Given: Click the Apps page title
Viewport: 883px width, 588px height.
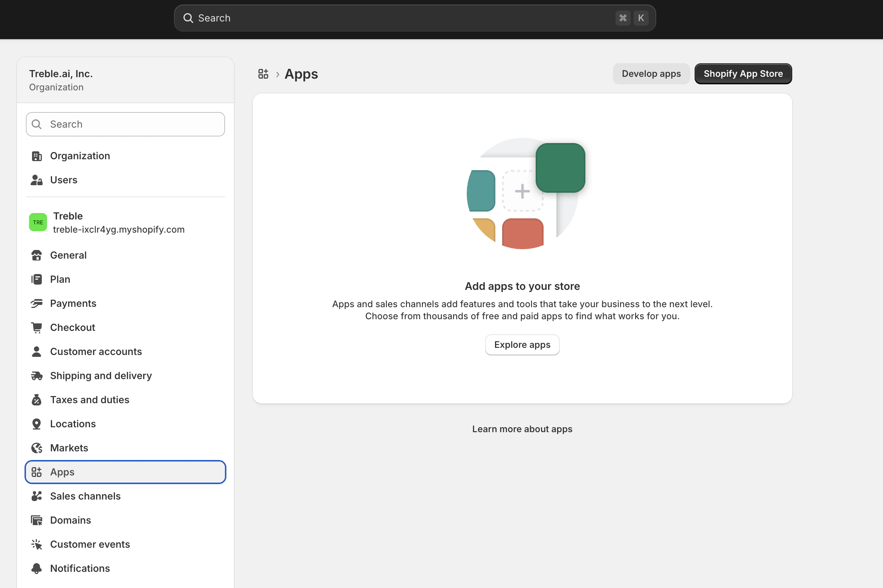Looking at the screenshot, I should coord(301,74).
